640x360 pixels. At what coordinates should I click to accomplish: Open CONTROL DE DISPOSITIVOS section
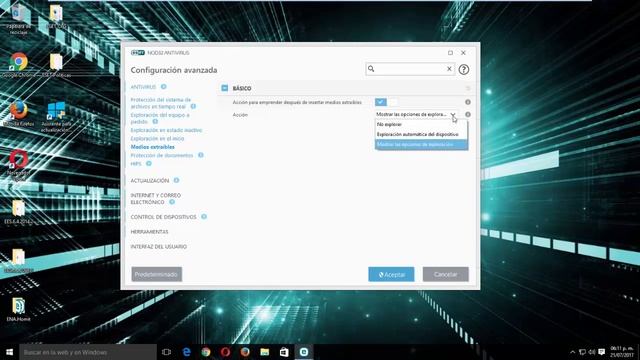(x=163, y=217)
